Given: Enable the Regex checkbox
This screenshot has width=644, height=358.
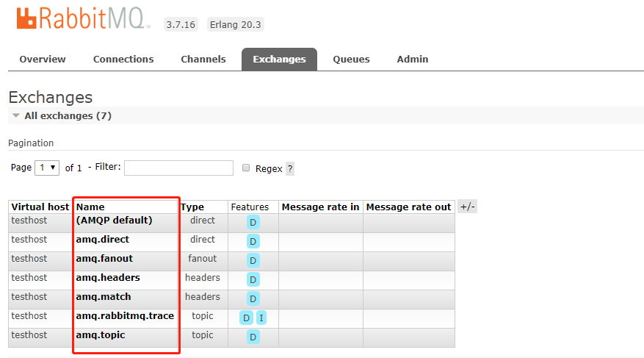Looking at the screenshot, I should click(x=246, y=168).
